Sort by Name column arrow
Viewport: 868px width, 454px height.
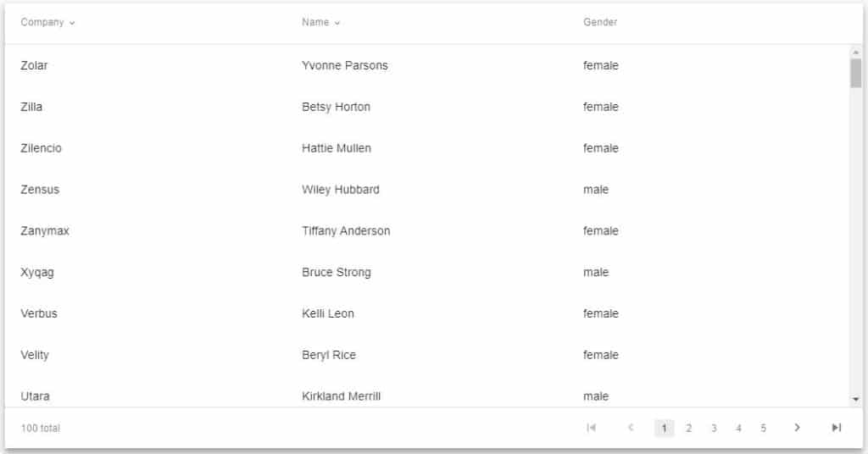pos(337,23)
